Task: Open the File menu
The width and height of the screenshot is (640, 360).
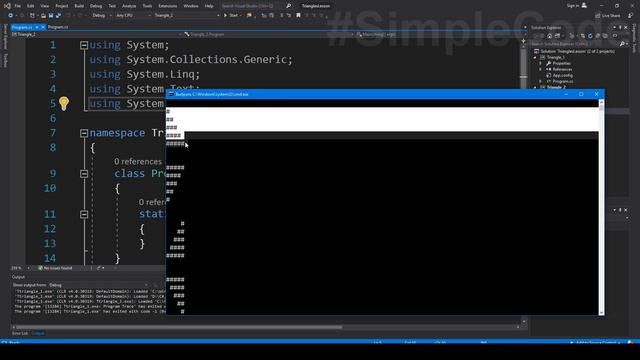Action: point(18,6)
